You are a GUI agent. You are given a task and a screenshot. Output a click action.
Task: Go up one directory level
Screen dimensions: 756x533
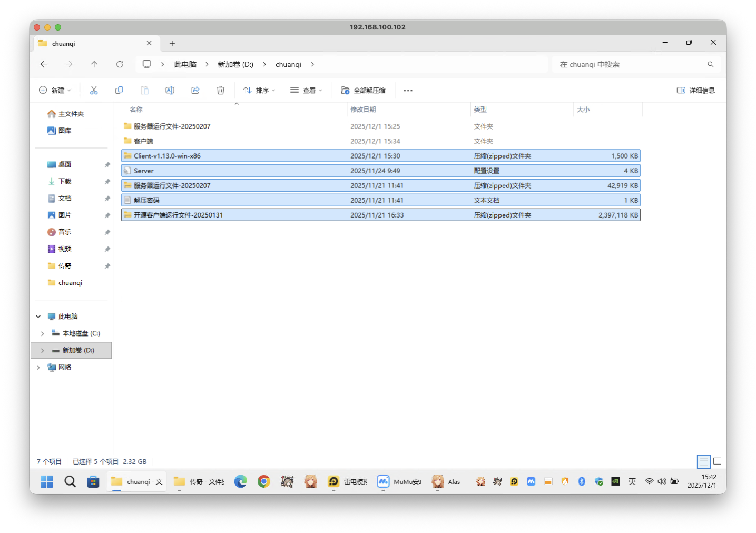(94, 64)
